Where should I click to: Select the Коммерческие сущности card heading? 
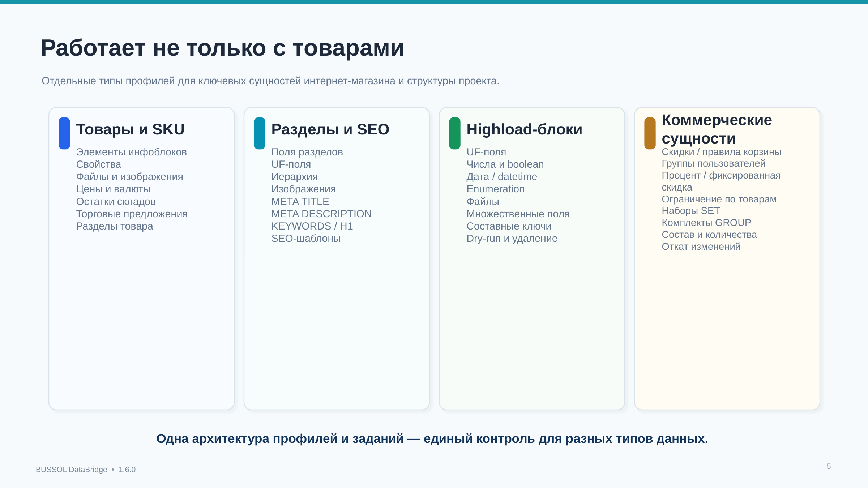pyautogui.click(x=717, y=129)
